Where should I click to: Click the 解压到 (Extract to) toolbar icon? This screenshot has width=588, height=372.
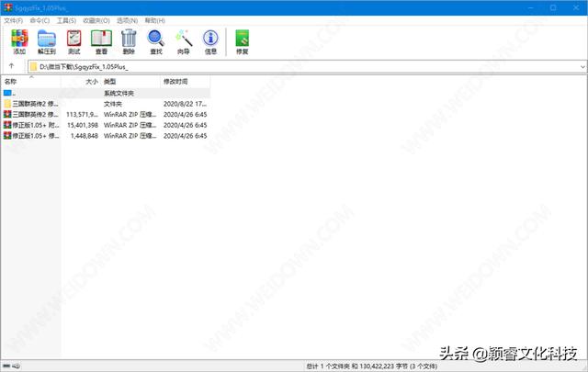[47, 42]
